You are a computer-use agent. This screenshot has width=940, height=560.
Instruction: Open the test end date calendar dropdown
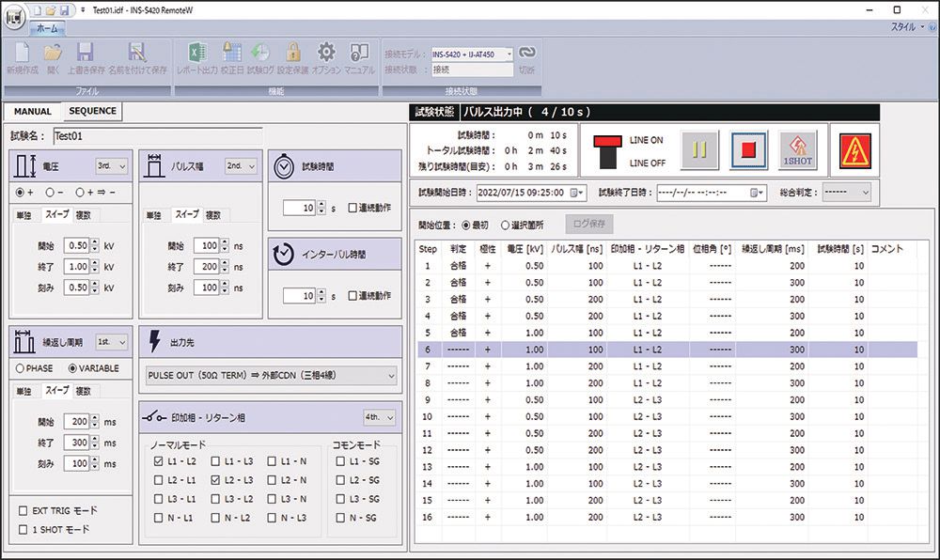(x=758, y=193)
